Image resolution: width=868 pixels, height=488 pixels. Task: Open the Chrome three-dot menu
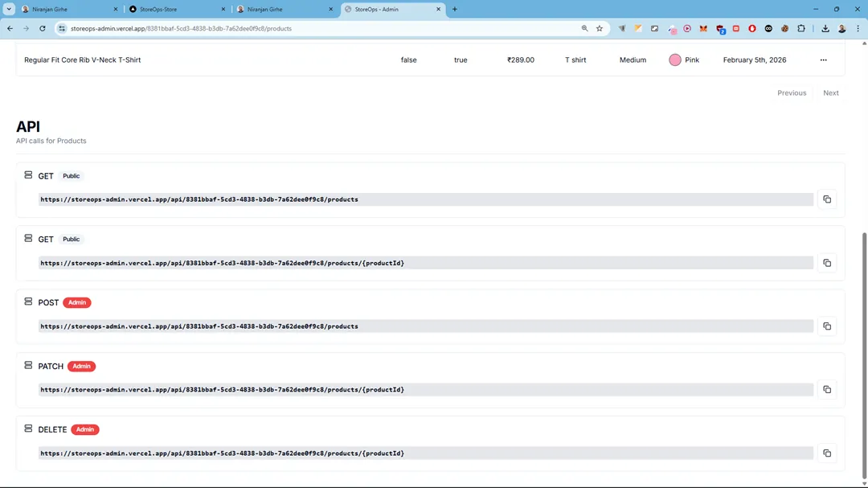858,28
